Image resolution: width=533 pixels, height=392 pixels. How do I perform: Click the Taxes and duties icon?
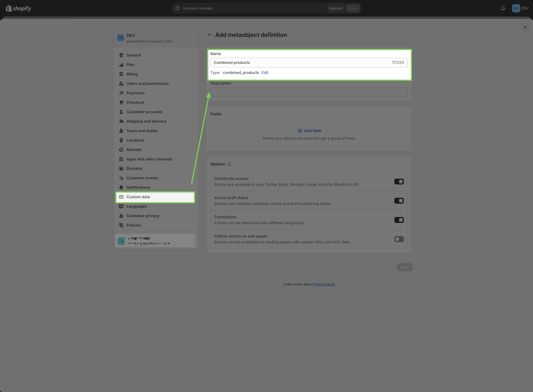coord(121,131)
